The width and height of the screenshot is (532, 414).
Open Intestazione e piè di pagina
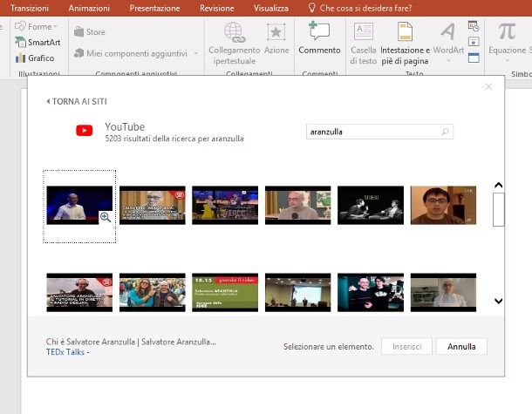point(405,43)
